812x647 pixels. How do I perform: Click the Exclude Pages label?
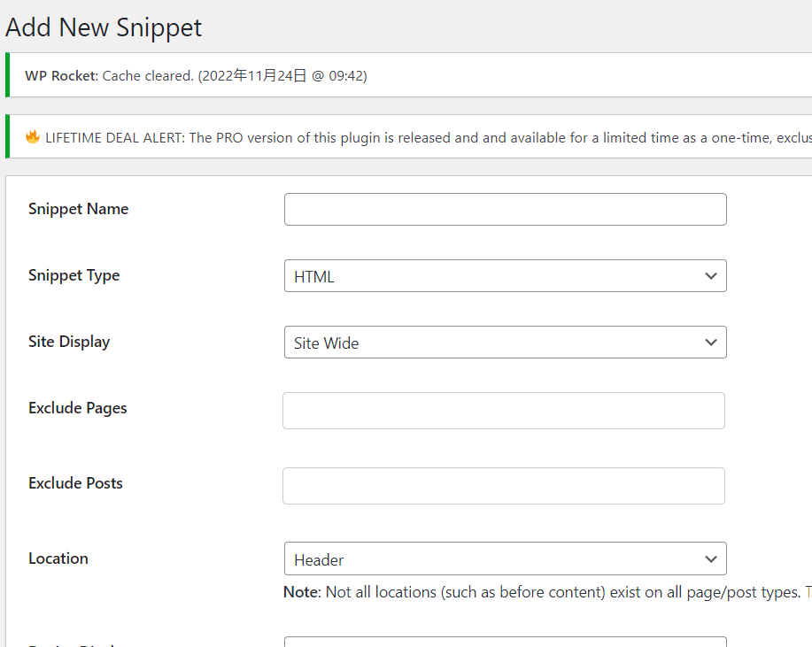[x=78, y=408]
